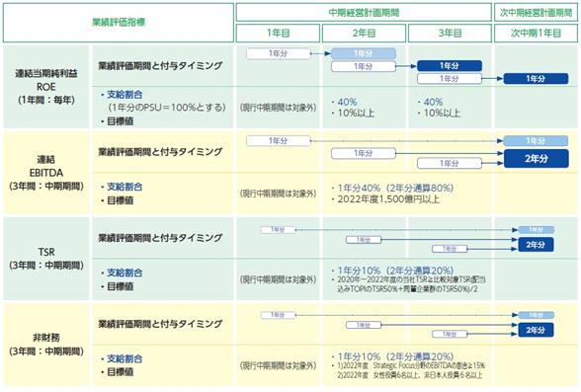Select the 3年目 column header
The width and height of the screenshot is (581, 392).
tap(450, 34)
